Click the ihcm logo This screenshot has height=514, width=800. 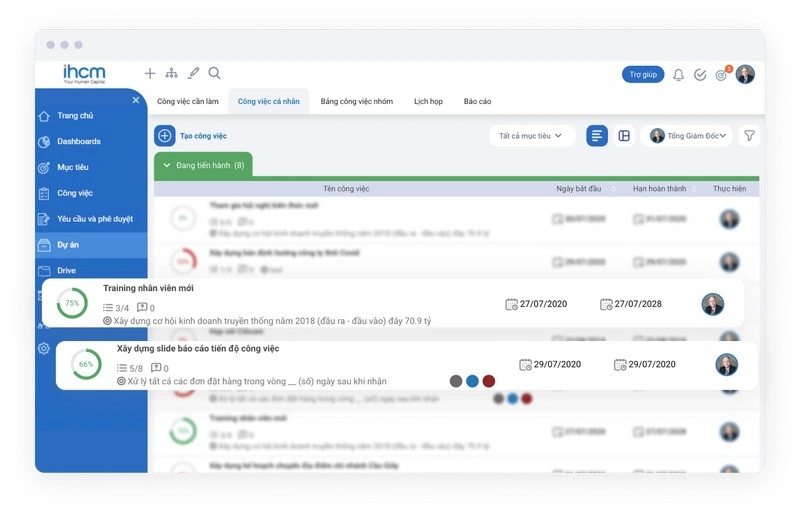click(x=84, y=74)
